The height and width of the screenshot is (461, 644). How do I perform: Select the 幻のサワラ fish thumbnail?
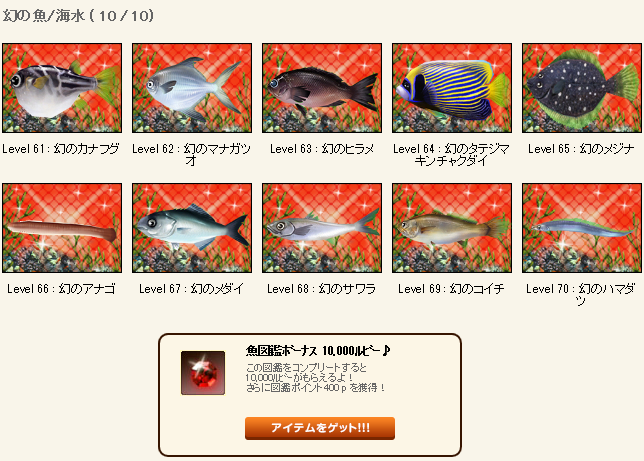(x=322, y=228)
